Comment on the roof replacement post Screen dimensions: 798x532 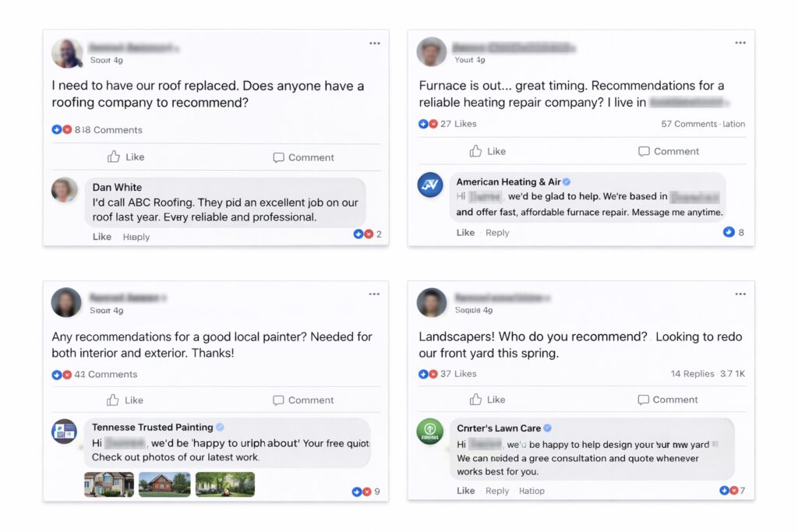303,157
